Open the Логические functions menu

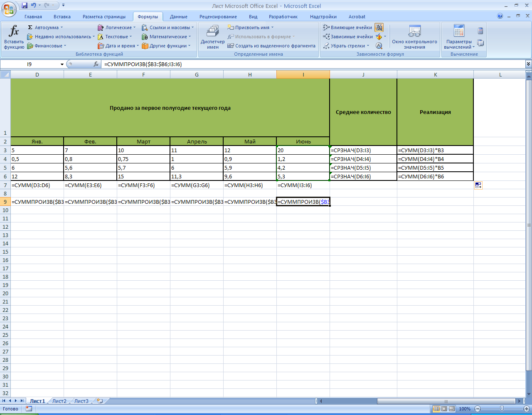click(x=117, y=27)
